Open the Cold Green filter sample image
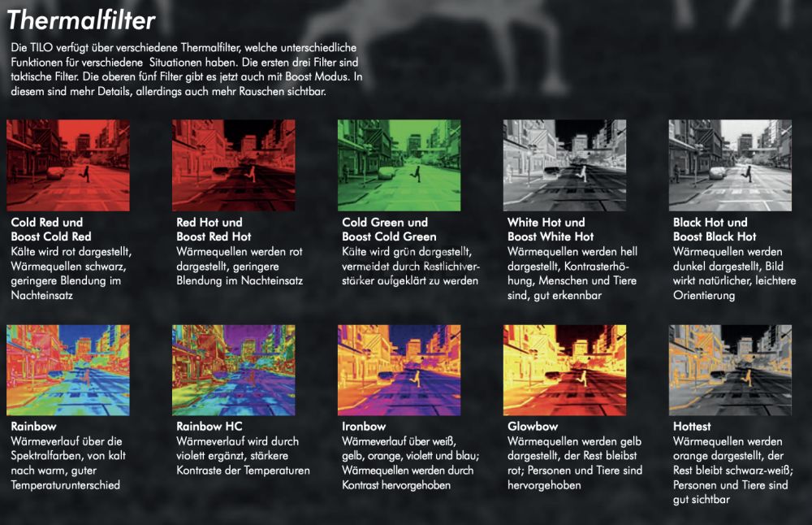Image resolution: width=812 pixels, height=525 pixels. [x=400, y=165]
